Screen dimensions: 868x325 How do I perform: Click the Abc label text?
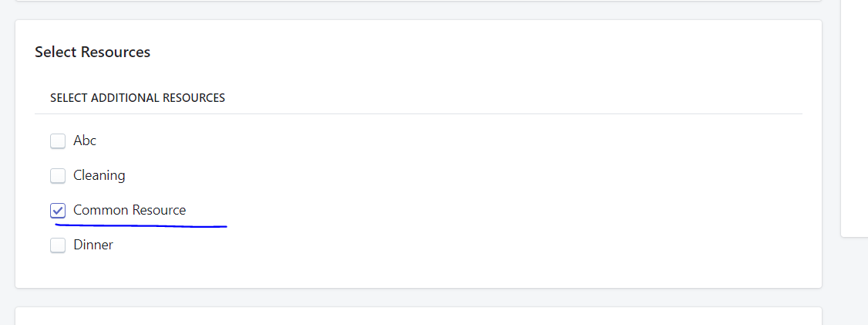(85, 140)
